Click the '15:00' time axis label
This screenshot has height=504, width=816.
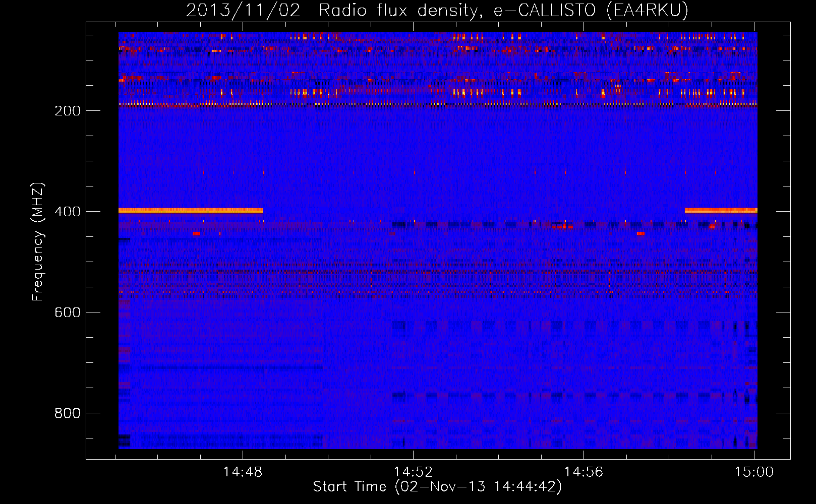click(x=754, y=472)
